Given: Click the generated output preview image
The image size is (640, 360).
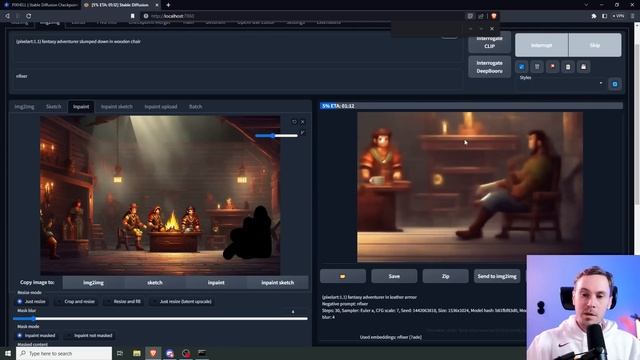Looking at the screenshot, I should pyautogui.click(x=470, y=187).
